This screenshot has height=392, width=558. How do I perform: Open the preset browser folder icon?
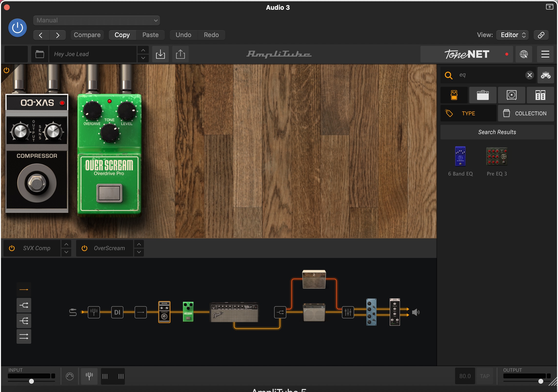[40, 54]
